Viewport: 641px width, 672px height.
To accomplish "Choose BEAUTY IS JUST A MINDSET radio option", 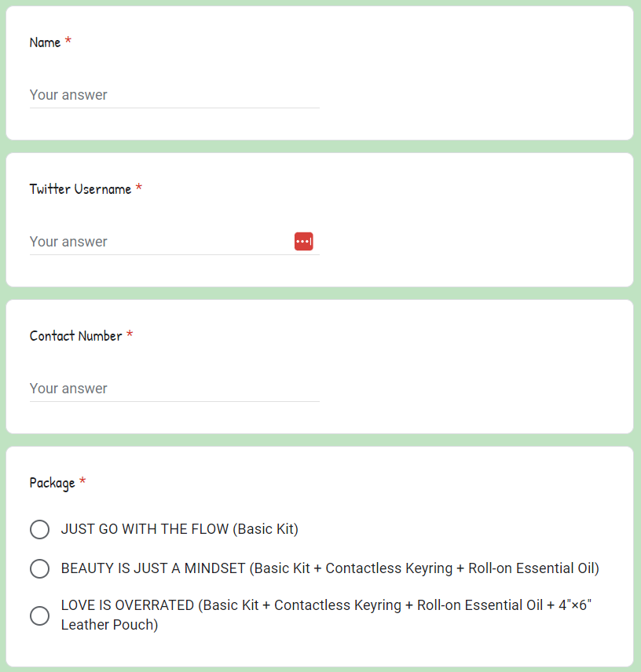I will pyautogui.click(x=39, y=568).
